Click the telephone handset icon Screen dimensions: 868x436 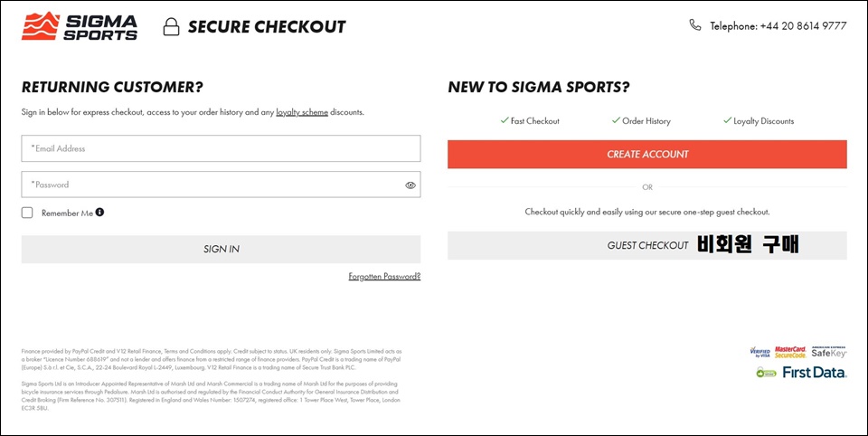(x=694, y=25)
